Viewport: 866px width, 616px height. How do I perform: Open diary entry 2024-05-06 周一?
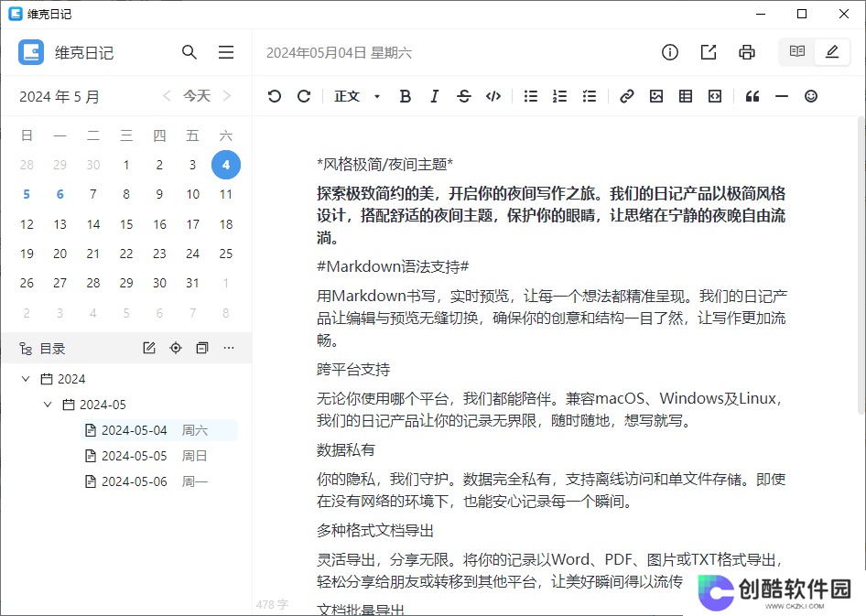click(159, 481)
